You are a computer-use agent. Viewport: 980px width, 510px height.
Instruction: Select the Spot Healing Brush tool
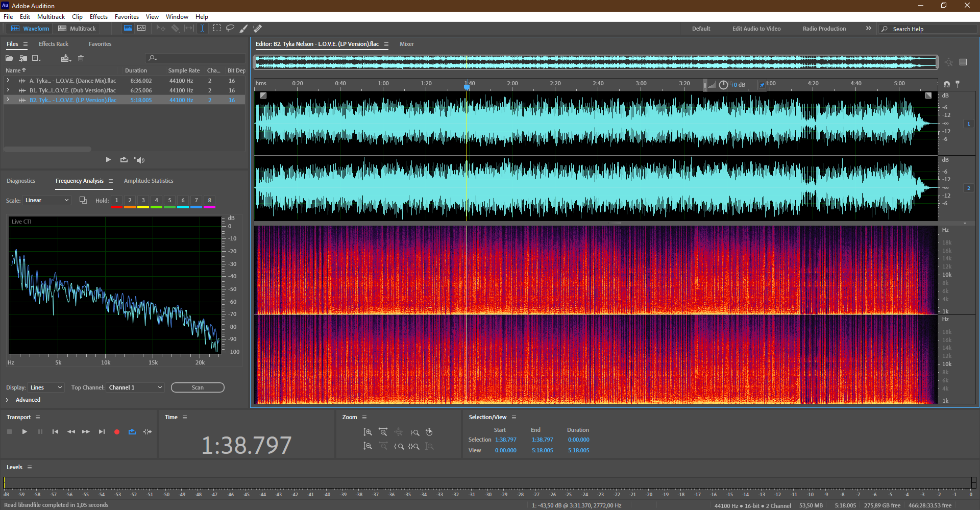point(258,29)
